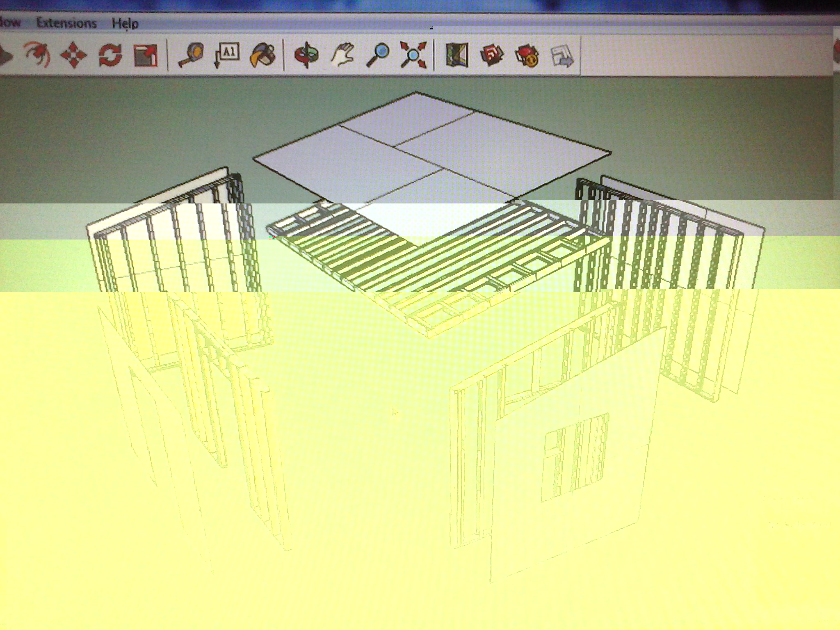Select the Text label tool
Screen dimensions: 840x630
tap(226, 55)
